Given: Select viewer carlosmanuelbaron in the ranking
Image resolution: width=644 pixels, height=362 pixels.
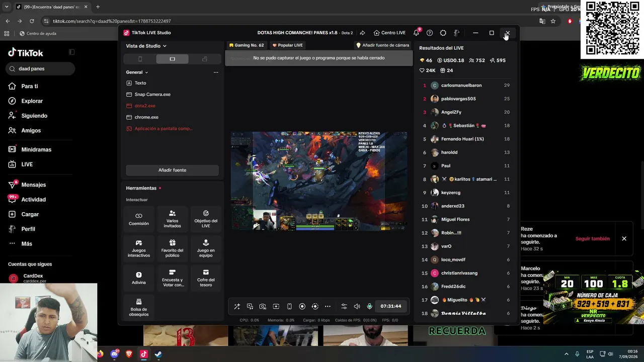Looking at the screenshot, I should (x=465, y=85).
